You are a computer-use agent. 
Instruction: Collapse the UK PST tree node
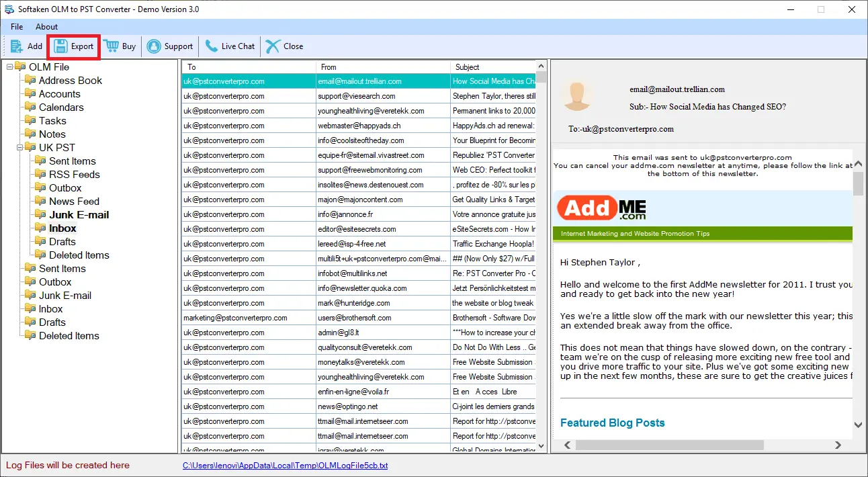click(x=20, y=148)
